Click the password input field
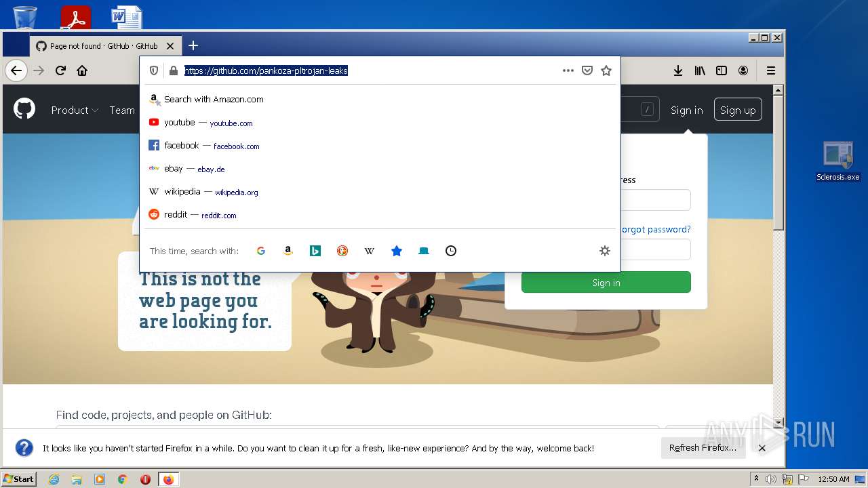Image resolution: width=868 pixels, height=488 pixels. point(655,249)
